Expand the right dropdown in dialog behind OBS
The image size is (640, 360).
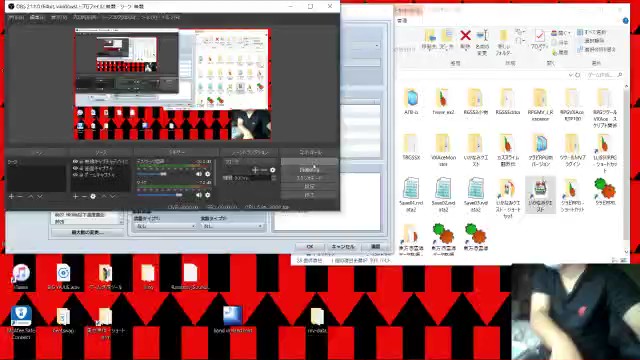tap(231, 226)
